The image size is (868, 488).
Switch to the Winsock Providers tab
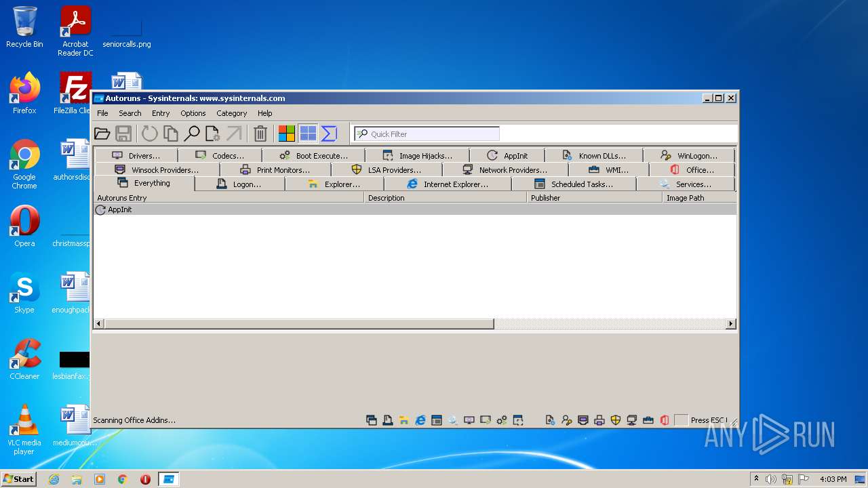click(x=157, y=170)
